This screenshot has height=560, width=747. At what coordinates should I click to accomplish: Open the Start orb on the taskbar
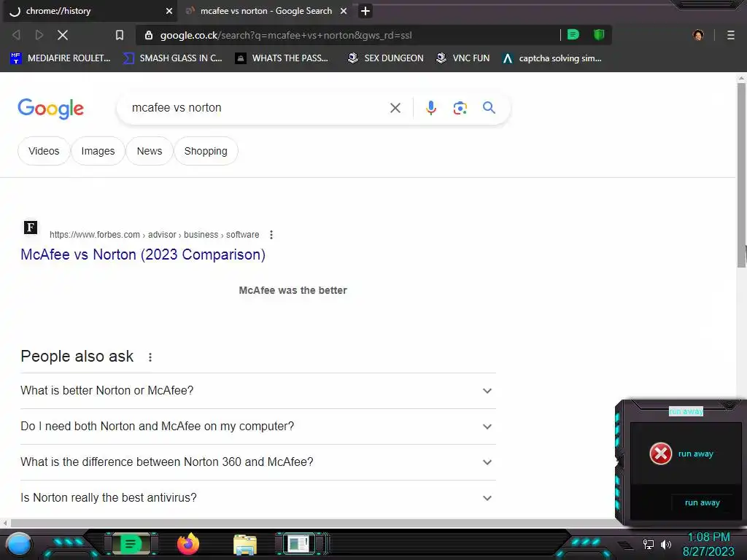[x=19, y=544]
